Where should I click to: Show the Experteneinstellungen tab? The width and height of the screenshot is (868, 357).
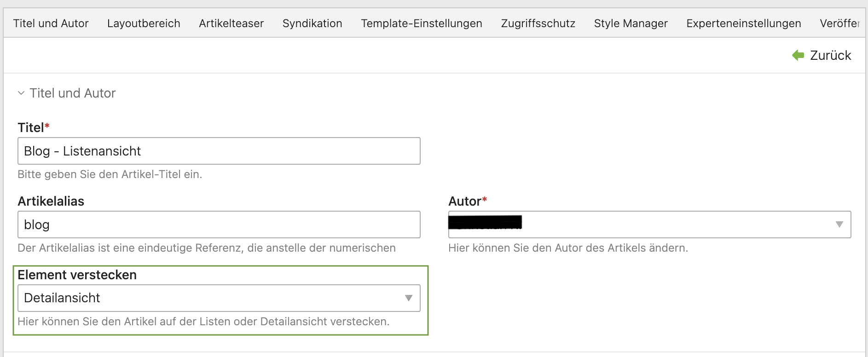pos(743,23)
